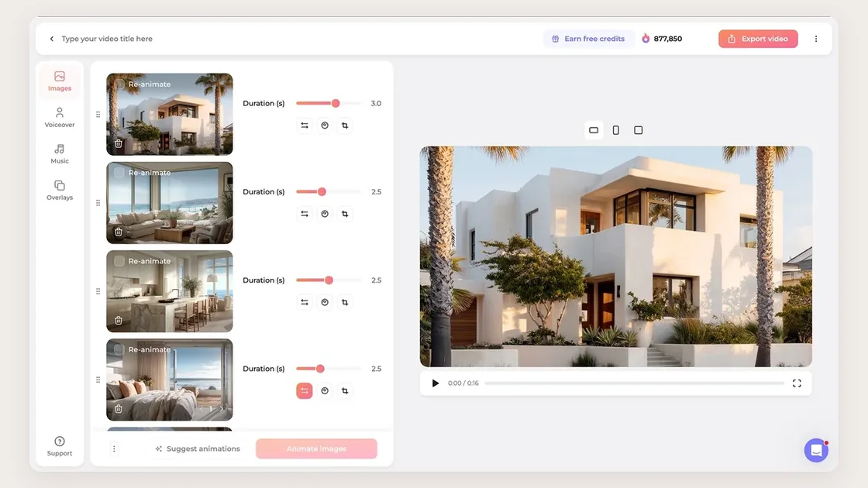Open the three-dot menu beside Suggest animations
This screenshot has height=488, width=868.
[x=114, y=448]
